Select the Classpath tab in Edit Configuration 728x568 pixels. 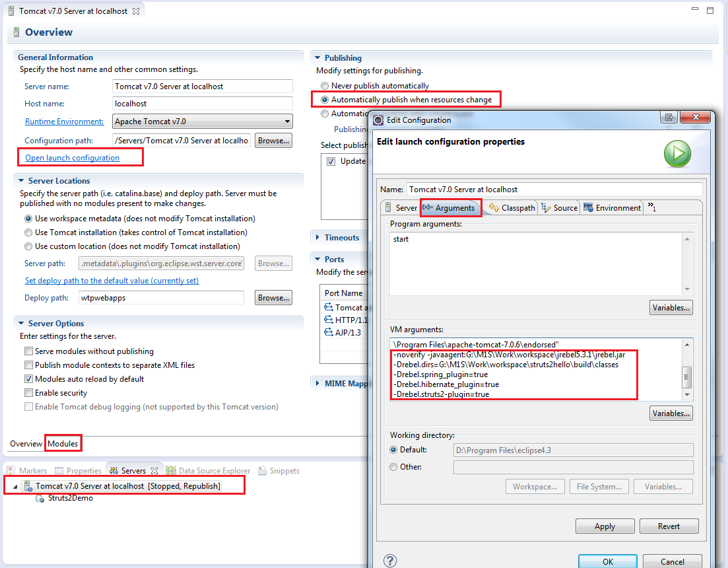coord(512,208)
